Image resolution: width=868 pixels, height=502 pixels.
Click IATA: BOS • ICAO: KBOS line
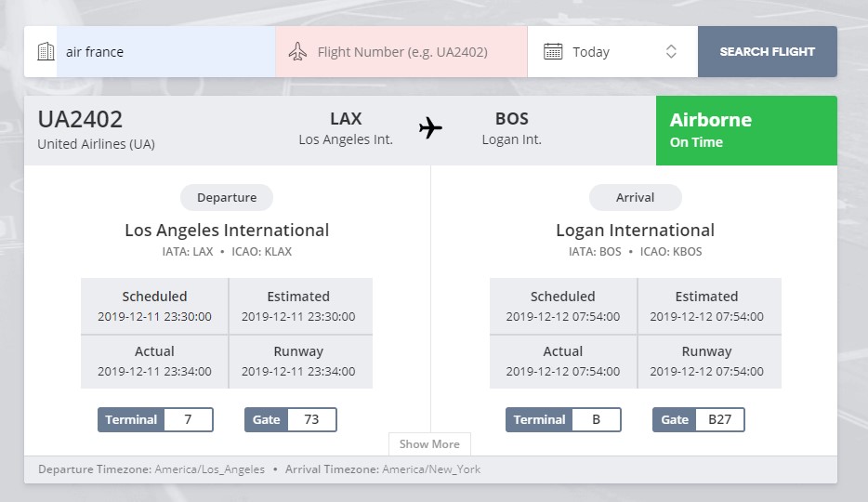click(635, 251)
